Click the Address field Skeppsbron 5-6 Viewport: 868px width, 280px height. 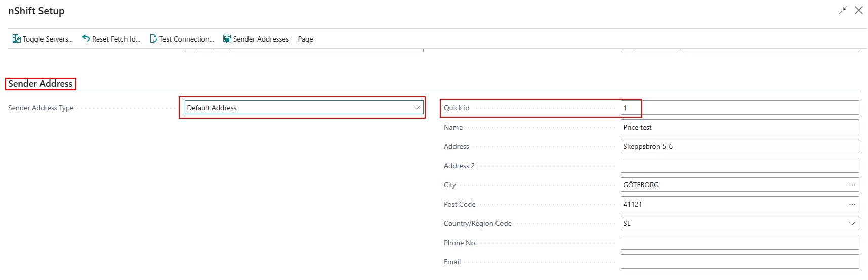(739, 146)
